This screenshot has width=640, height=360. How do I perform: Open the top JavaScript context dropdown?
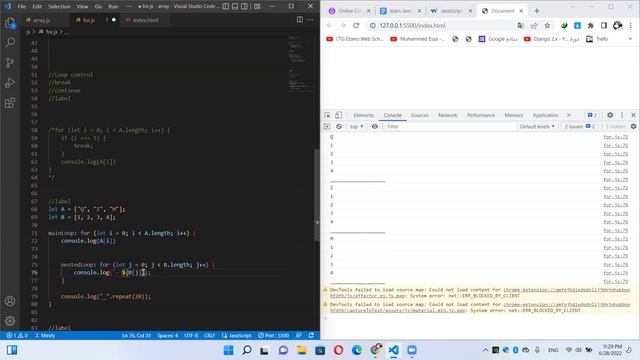point(356,127)
